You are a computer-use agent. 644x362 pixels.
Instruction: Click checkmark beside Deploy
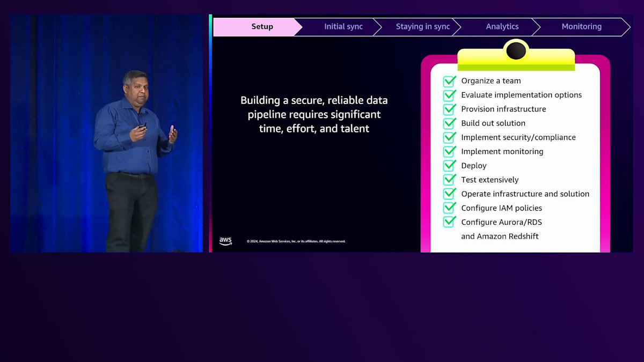[450, 166]
